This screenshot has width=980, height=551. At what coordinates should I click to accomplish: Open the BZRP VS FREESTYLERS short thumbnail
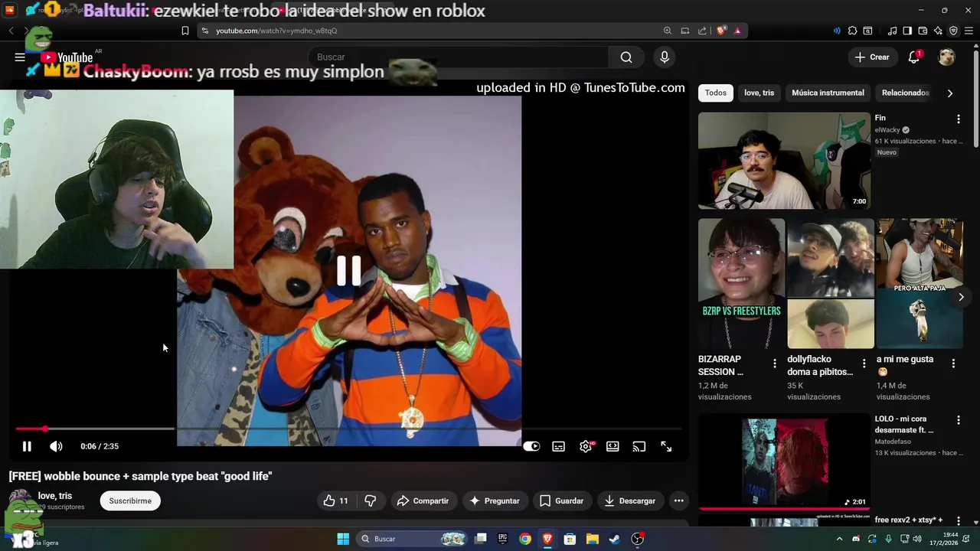coord(741,284)
